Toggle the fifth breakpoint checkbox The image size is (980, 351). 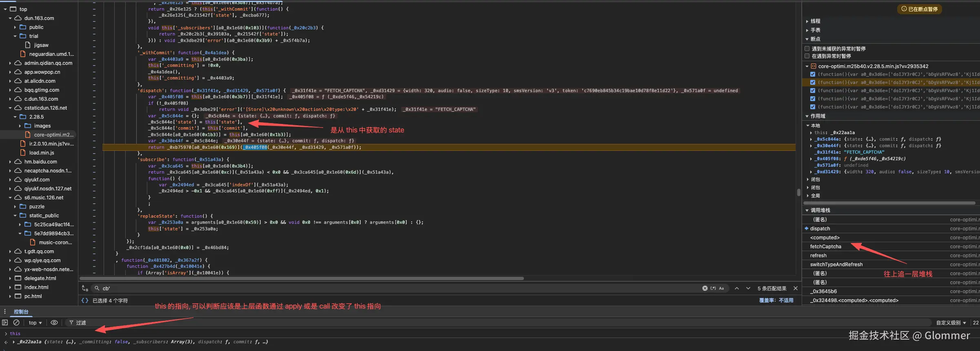tap(813, 107)
